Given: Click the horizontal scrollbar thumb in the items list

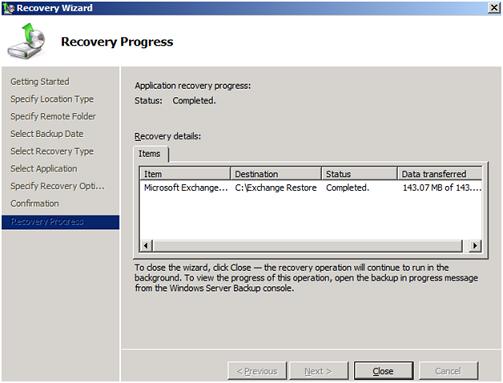Looking at the screenshot, I should tap(308, 246).
